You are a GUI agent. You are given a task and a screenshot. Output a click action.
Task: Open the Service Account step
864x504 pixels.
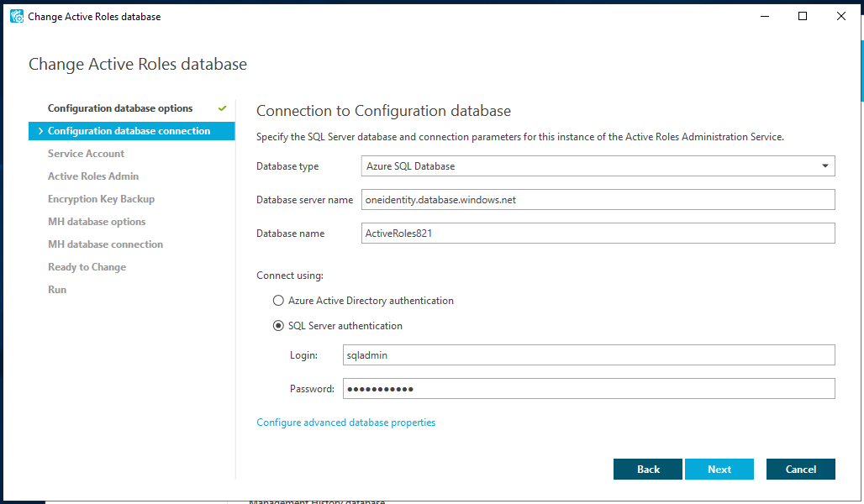pyautogui.click(x=86, y=154)
